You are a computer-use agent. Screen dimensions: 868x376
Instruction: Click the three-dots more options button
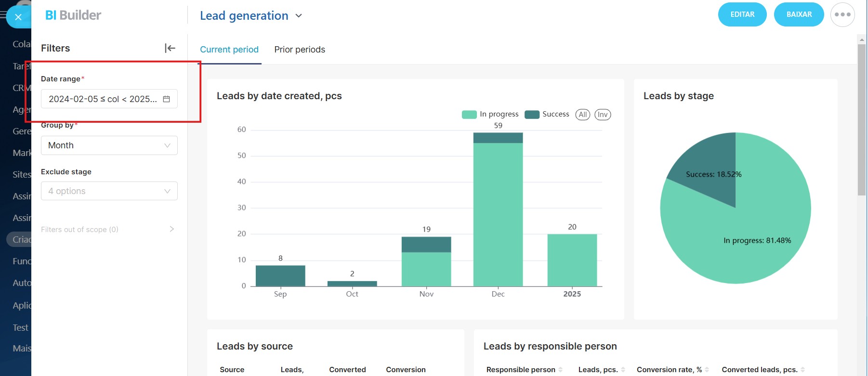[842, 15]
